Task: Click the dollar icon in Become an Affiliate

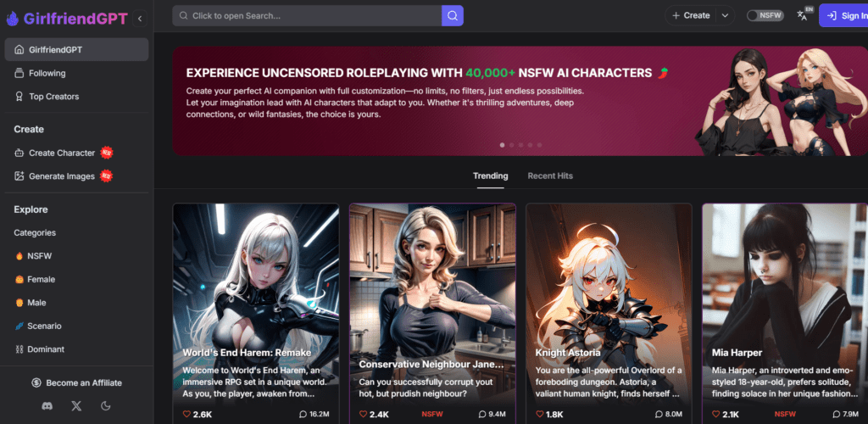Action: [x=36, y=382]
